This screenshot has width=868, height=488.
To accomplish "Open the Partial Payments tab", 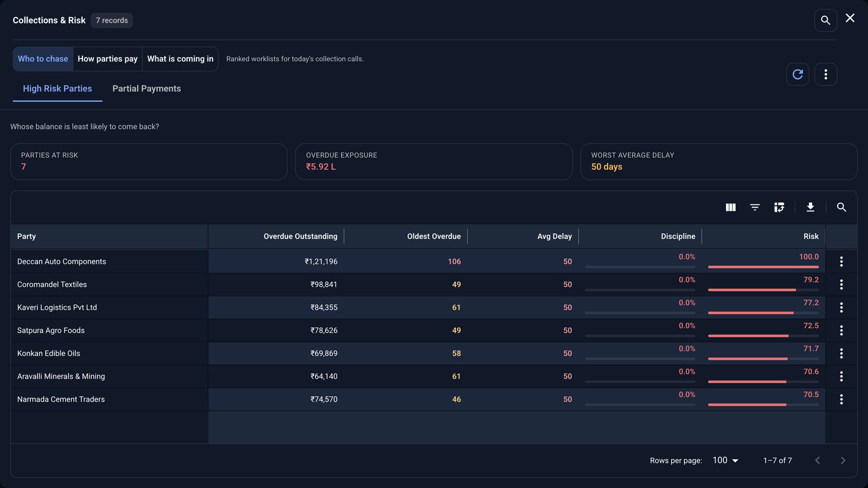I will [x=146, y=88].
